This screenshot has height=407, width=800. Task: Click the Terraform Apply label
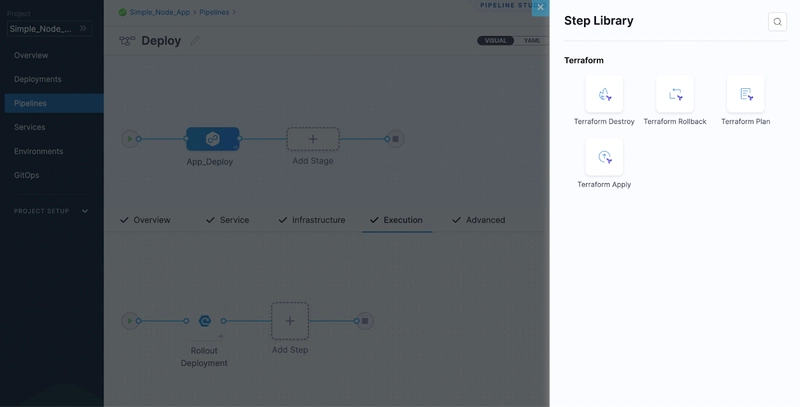[604, 185]
